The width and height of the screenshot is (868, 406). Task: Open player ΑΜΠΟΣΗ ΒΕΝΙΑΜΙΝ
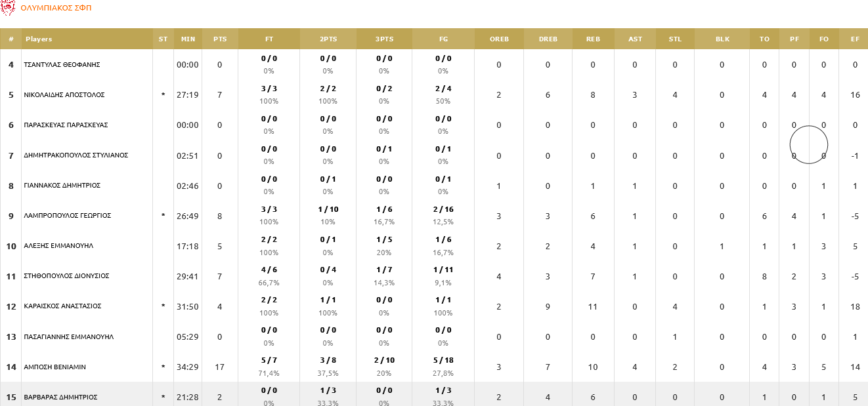[x=54, y=367]
